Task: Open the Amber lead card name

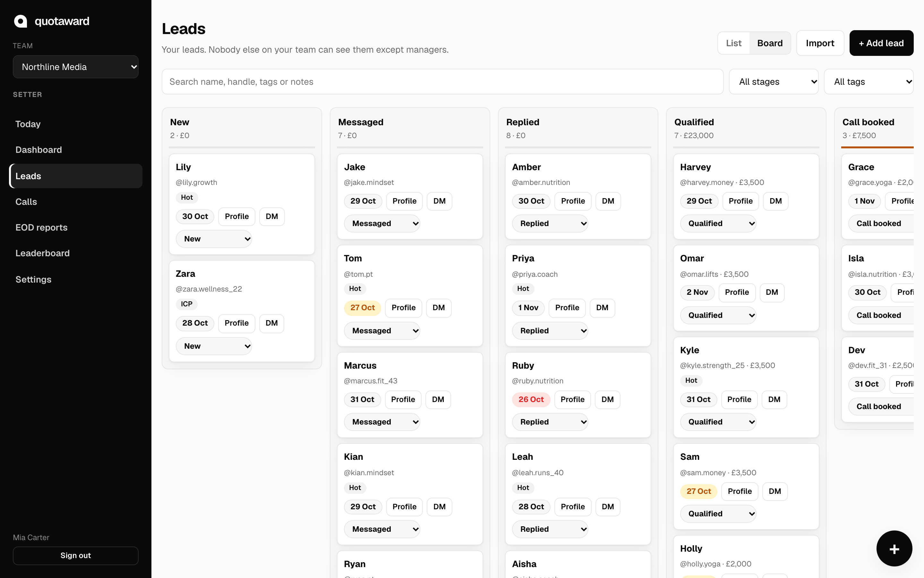Action: [526, 167]
